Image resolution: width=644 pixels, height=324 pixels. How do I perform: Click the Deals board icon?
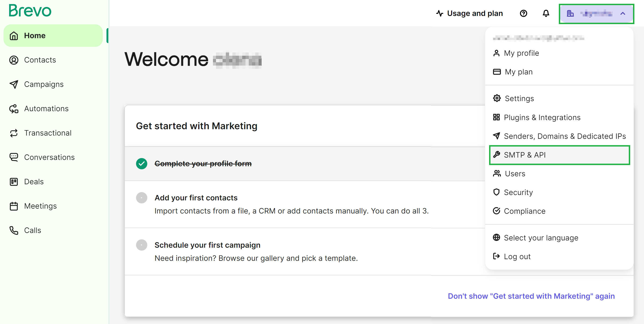pos(14,182)
